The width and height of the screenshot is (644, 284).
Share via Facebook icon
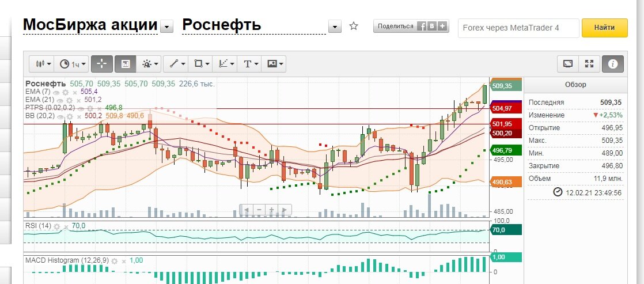(422, 26)
